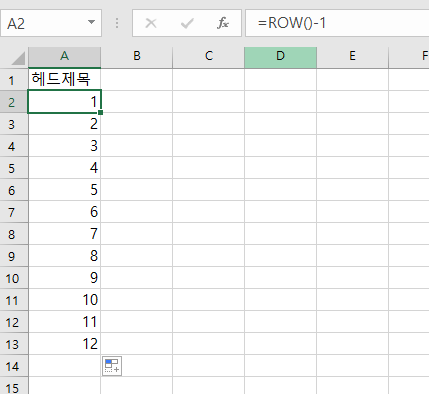Select cell A1 containing 헤드제목
The width and height of the screenshot is (429, 394).
[64, 80]
